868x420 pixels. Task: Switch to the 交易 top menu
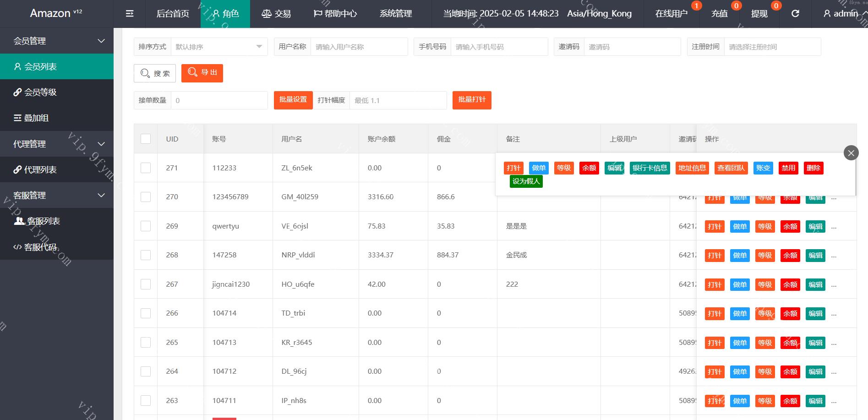pos(276,14)
